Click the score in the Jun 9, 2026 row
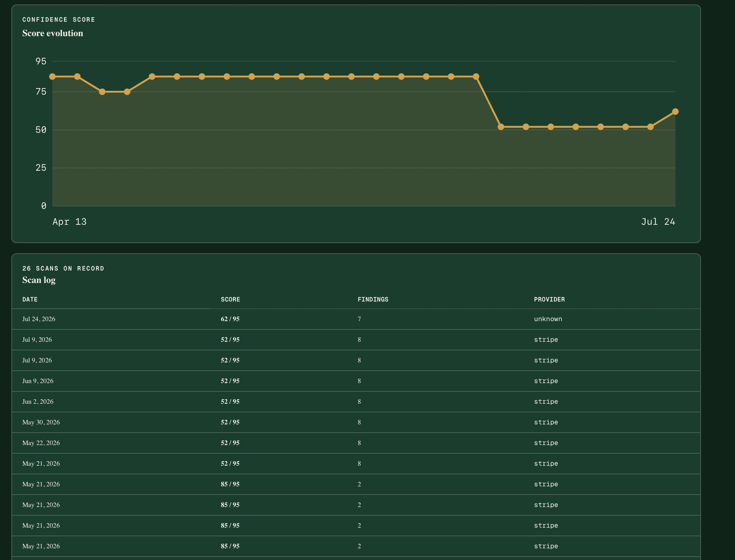 coord(230,381)
